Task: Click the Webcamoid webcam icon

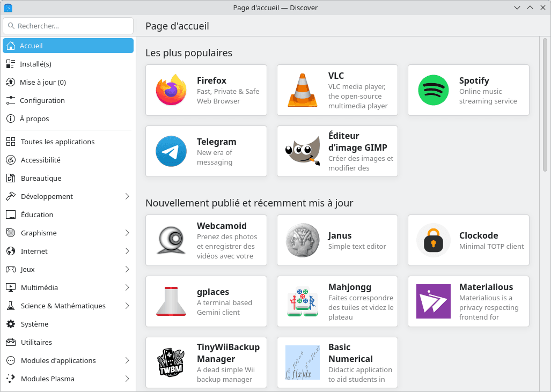Action: pos(171,240)
